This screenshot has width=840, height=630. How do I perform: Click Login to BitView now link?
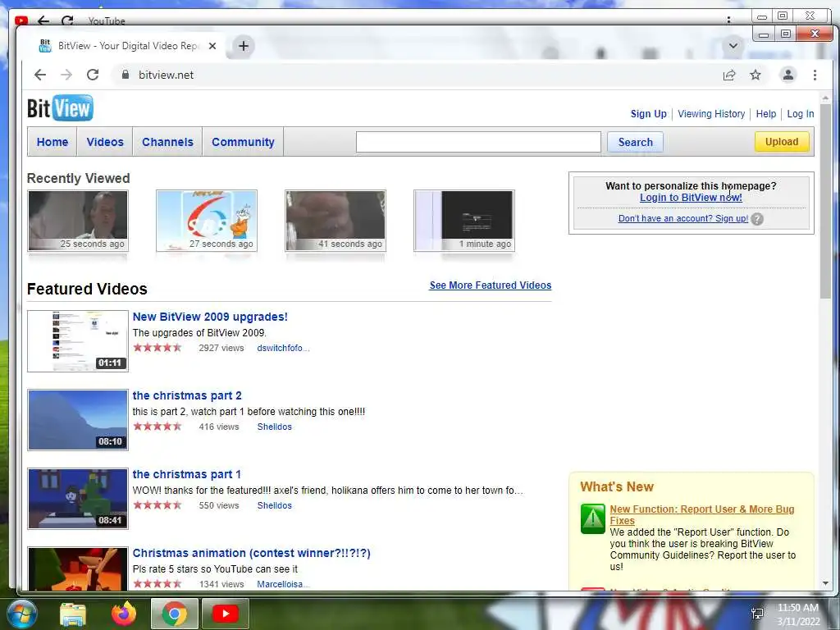691,198
